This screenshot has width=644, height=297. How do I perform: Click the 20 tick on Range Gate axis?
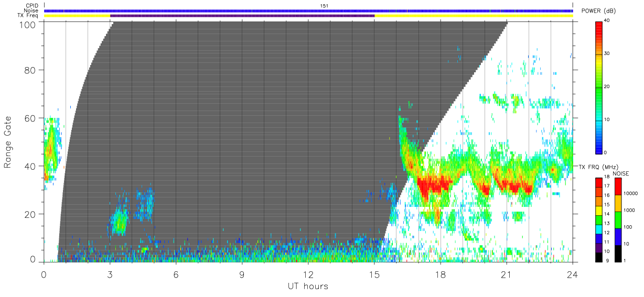(x=31, y=214)
